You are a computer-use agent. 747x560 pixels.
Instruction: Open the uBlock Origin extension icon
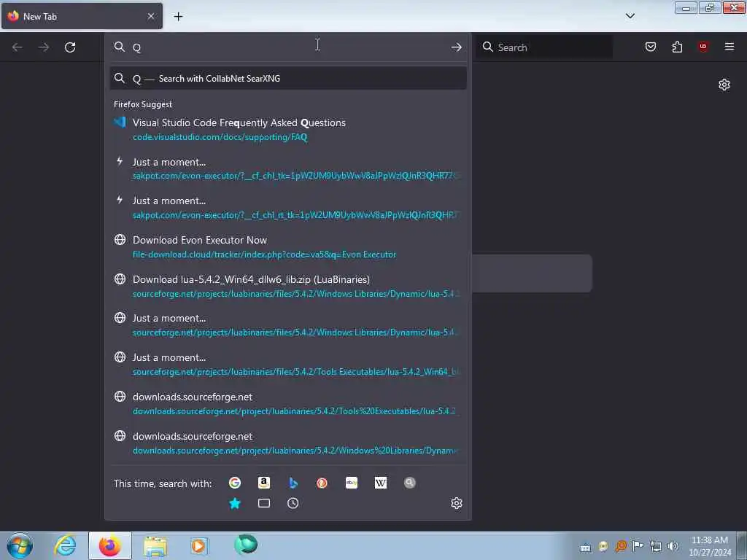click(703, 47)
